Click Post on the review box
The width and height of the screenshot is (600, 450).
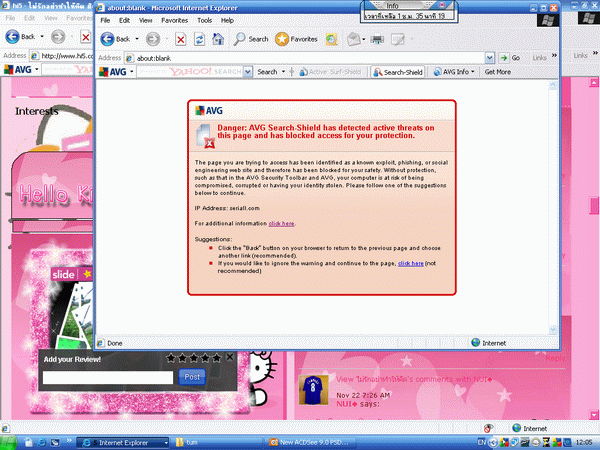pyautogui.click(x=192, y=377)
